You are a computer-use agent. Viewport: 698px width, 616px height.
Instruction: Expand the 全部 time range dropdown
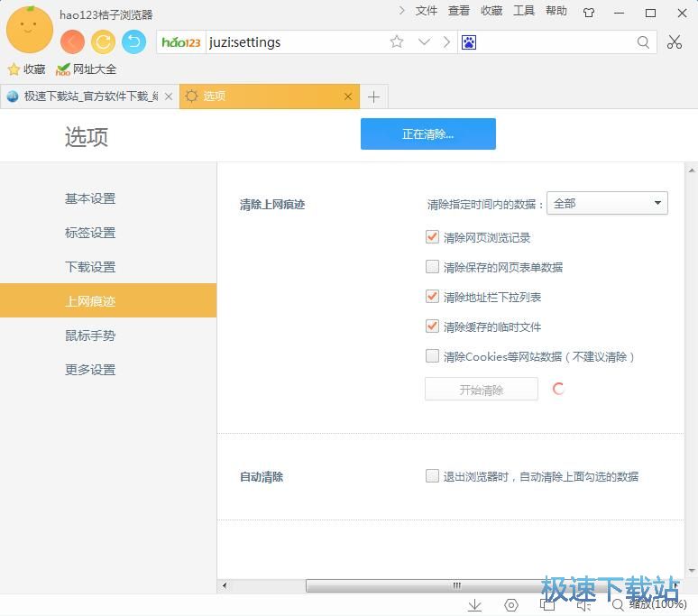pyautogui.click(x=607, y=204)
